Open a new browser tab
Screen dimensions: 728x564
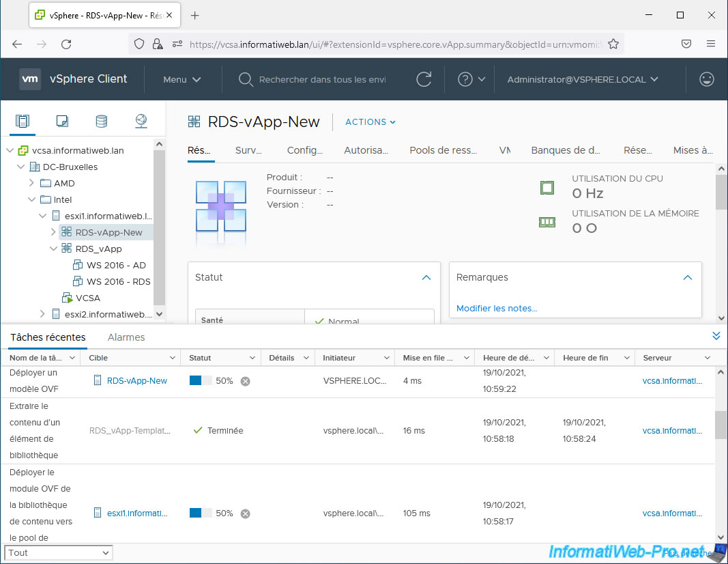(x=195, y=15)
